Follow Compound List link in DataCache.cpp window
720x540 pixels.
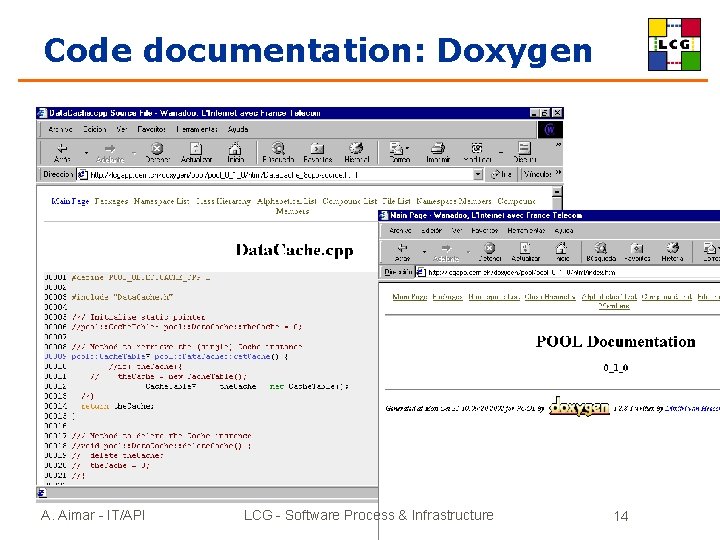click(x=349, y=201)
